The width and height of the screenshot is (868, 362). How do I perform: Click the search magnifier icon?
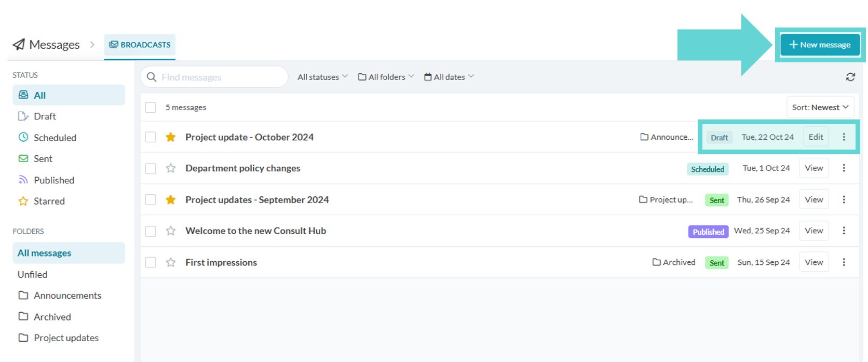click(152, 77)
